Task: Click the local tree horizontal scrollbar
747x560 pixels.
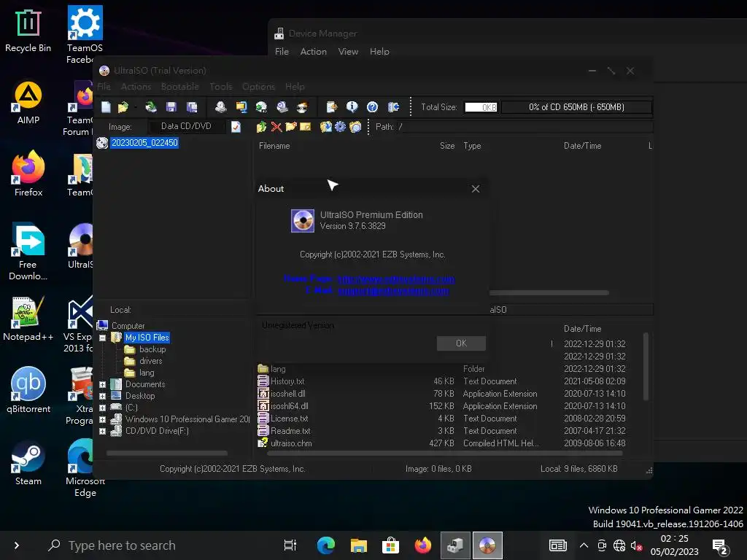Action: coord(167,454)
